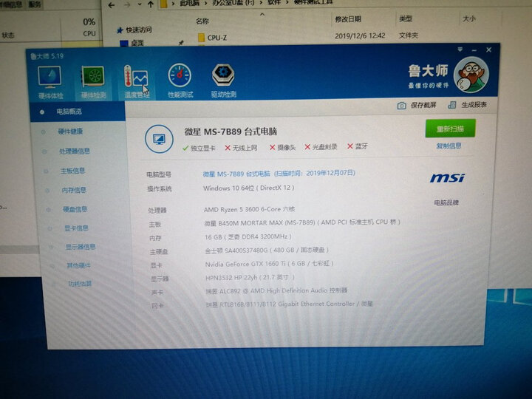
Task: Switch to 服务 tab in Task Manager
Action: point(35,4)
